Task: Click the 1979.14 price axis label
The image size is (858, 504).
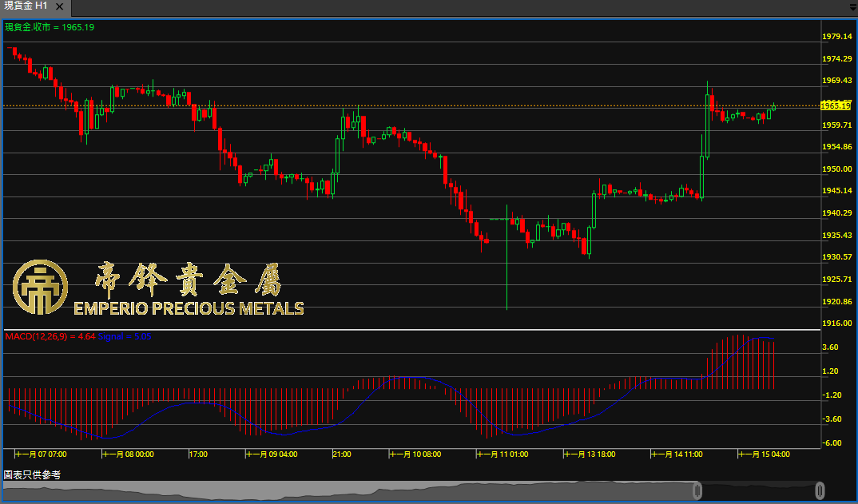Action: tap(837, 36)
